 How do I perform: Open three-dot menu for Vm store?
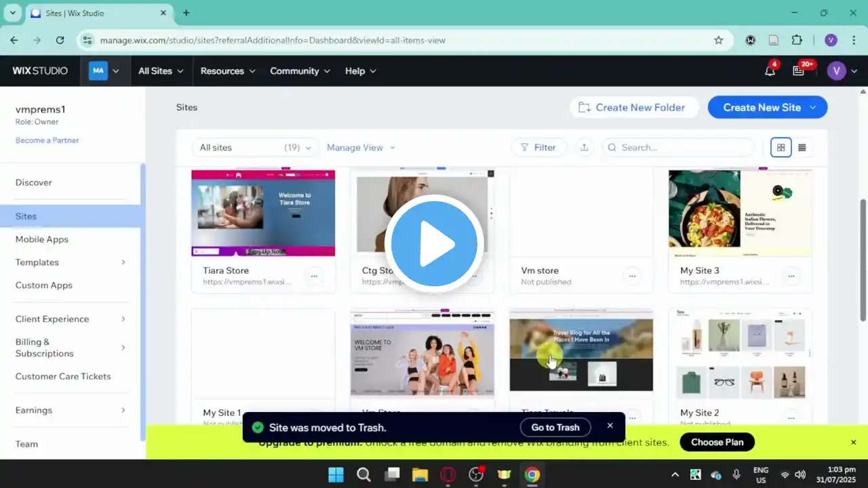(x=632, y=276)
